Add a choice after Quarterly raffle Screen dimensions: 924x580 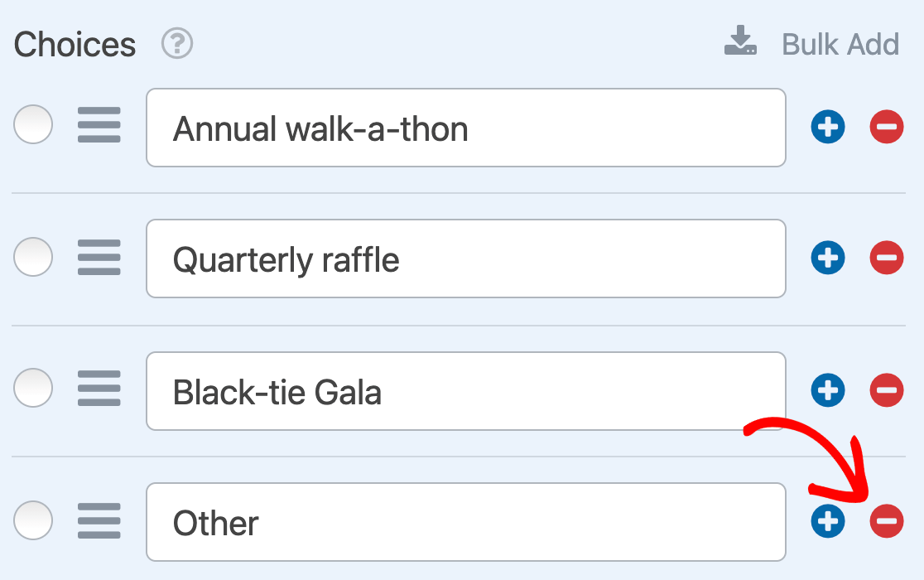click(828, 258)
